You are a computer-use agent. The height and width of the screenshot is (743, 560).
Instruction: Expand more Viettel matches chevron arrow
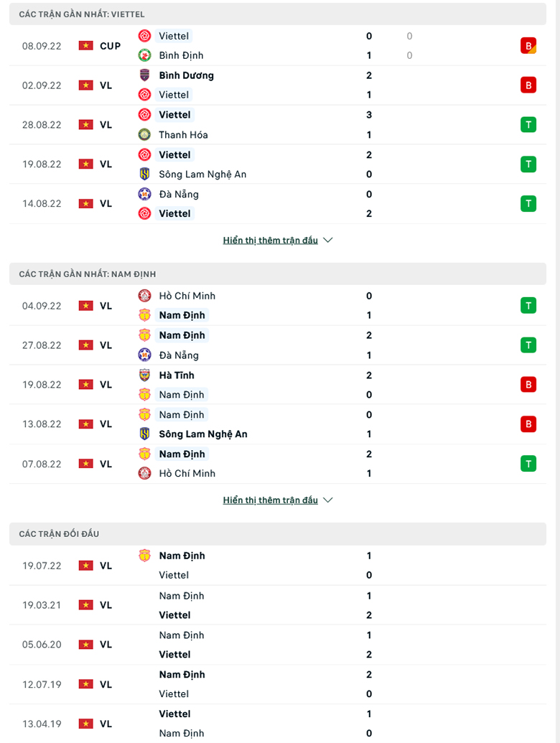(x=328, y=240)
